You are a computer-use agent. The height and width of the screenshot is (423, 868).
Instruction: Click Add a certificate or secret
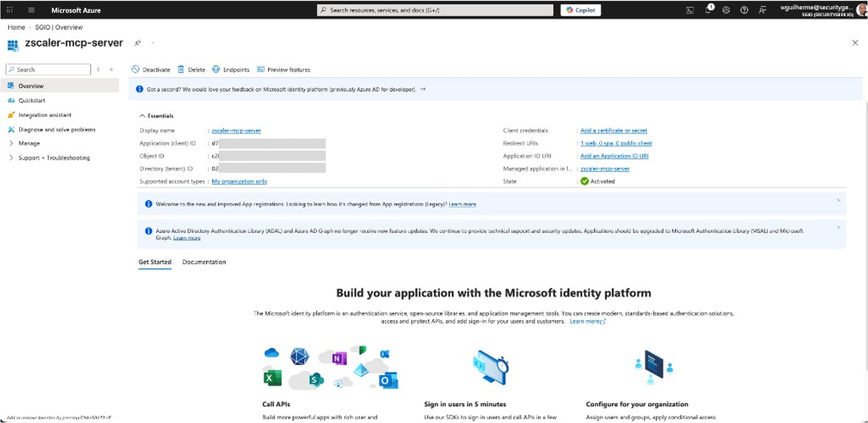614,130
